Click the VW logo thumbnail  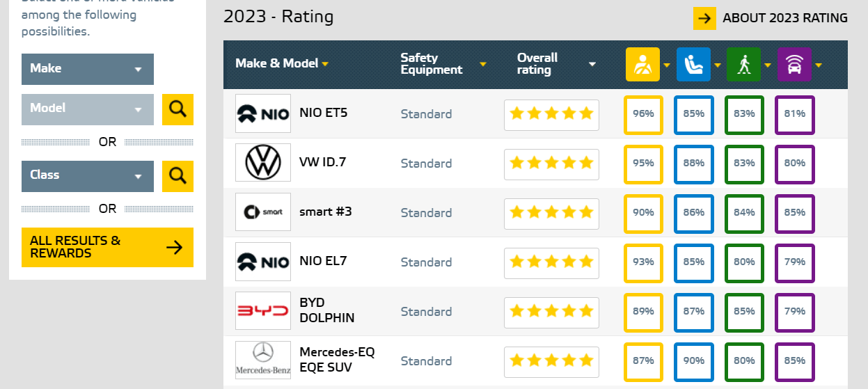point(263,164)
